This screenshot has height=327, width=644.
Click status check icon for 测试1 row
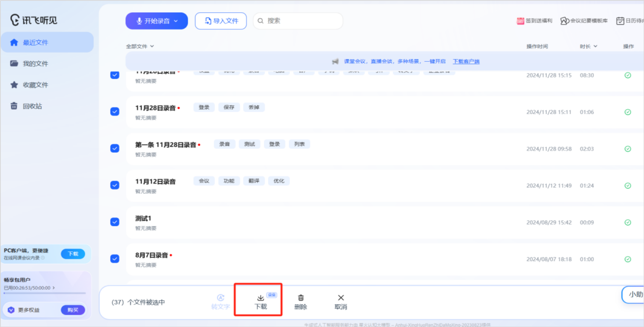[628, 222]
